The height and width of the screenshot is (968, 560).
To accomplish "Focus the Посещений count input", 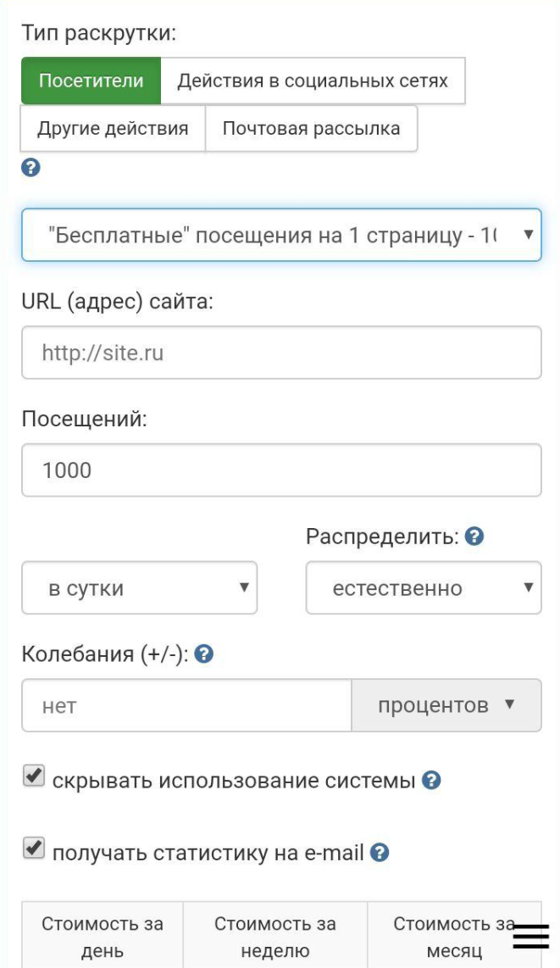I will point(280,470).
